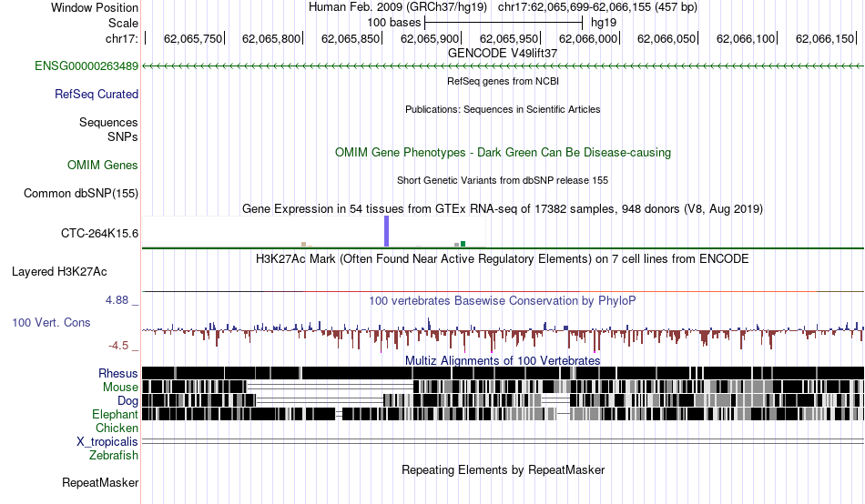
Task: Click the GENCODE V49lift37 track title
Action: click(503, 54)
